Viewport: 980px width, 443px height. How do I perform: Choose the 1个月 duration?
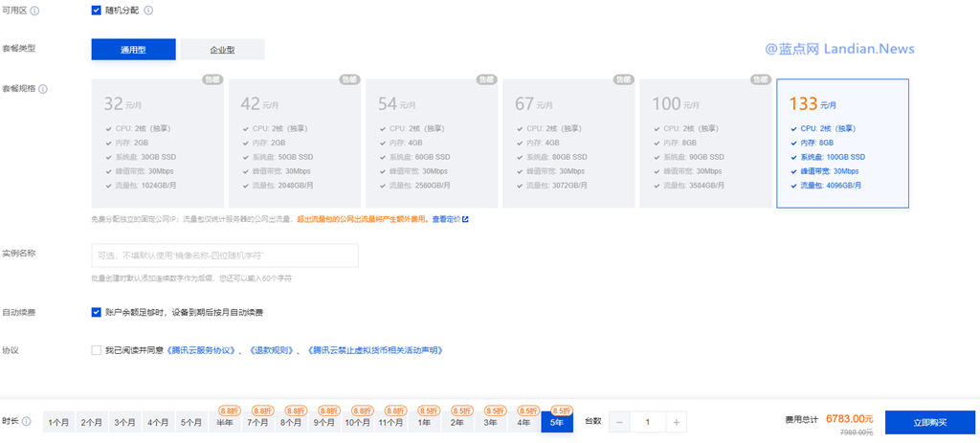(58, 422)
